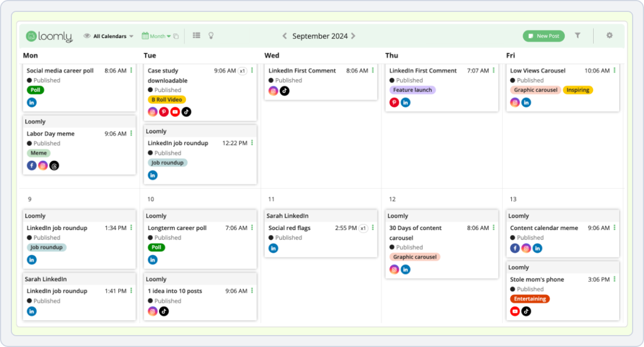Click the Pinterest icon on the Case study post

(x=163, y=112)
